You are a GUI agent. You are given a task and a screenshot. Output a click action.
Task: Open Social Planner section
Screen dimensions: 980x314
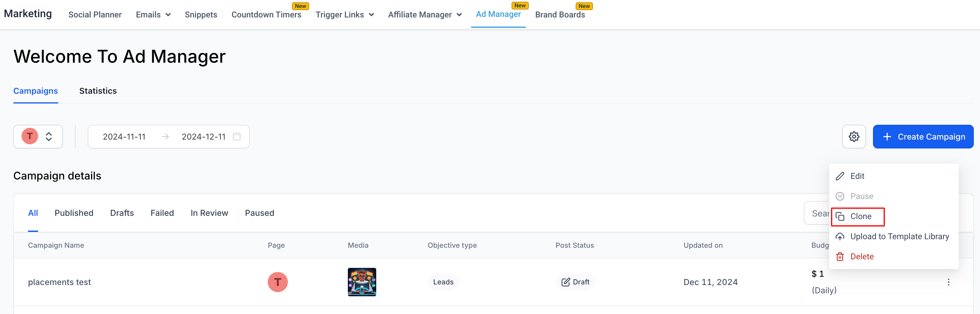tap(95, 15)
